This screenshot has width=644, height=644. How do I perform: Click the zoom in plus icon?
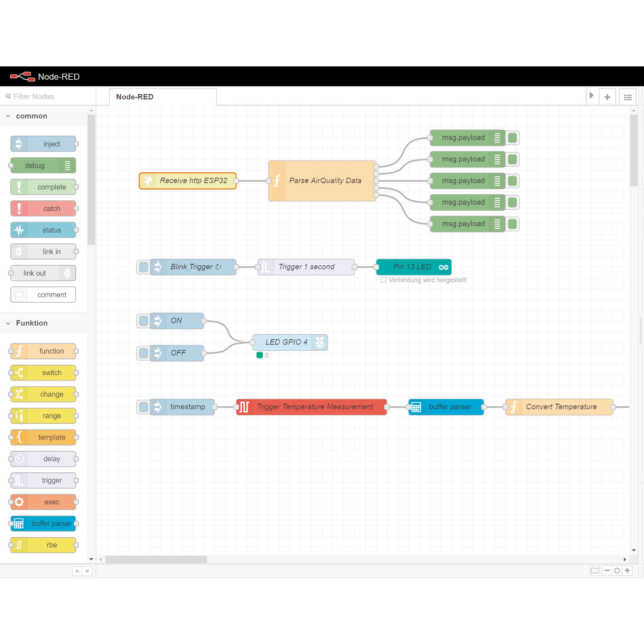[x=627, y=570]
